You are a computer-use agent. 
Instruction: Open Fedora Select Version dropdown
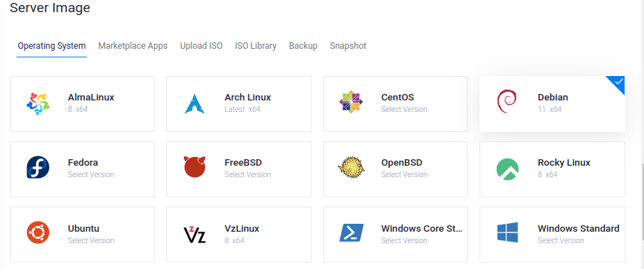(x=90, y=175)
